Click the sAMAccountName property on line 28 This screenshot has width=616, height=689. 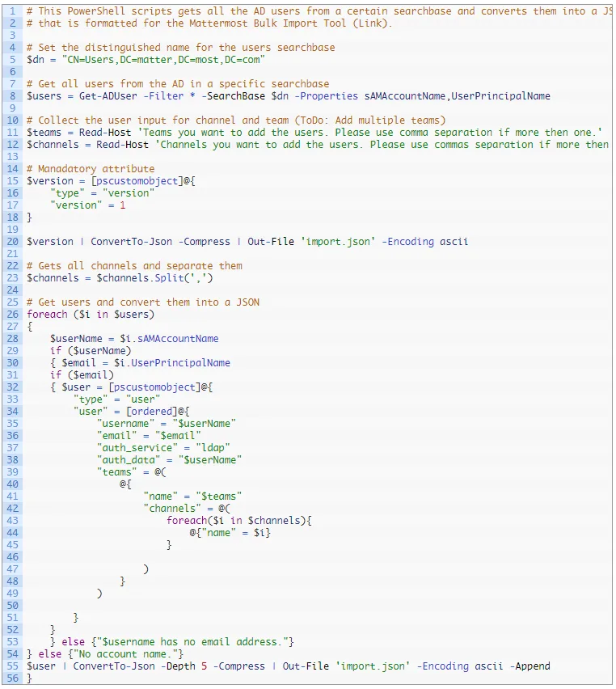tap(178, 339)
